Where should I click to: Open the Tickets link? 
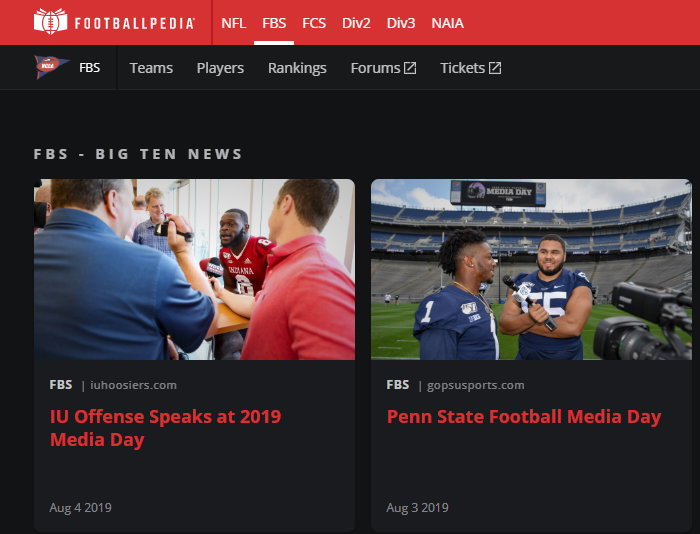click(x=462, y=68)
